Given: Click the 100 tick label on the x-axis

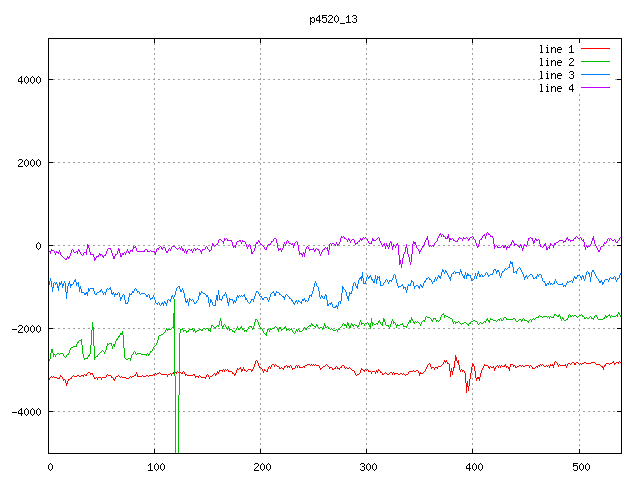Looking at the screenshot, I should 155,466.
